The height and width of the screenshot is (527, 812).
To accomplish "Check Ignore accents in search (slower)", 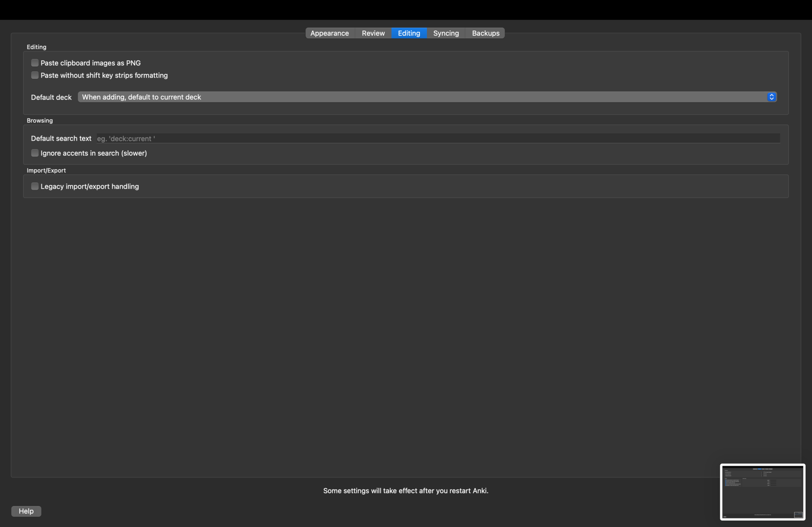I will tap(35, 153).
